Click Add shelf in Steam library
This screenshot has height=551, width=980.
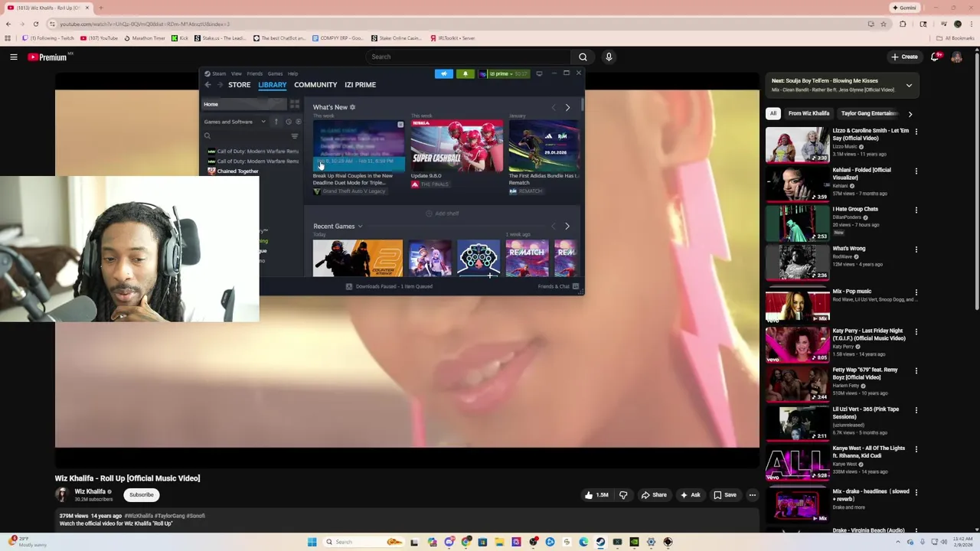443,214
